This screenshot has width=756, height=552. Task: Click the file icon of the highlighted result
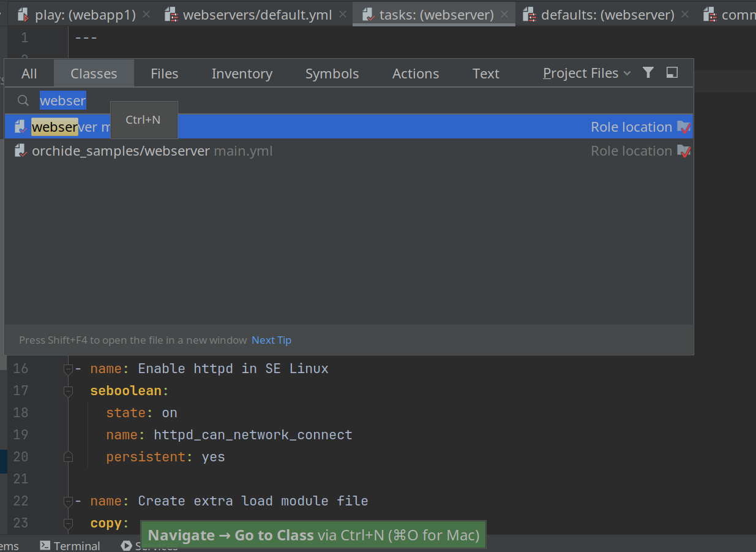(x=21, y=127)
